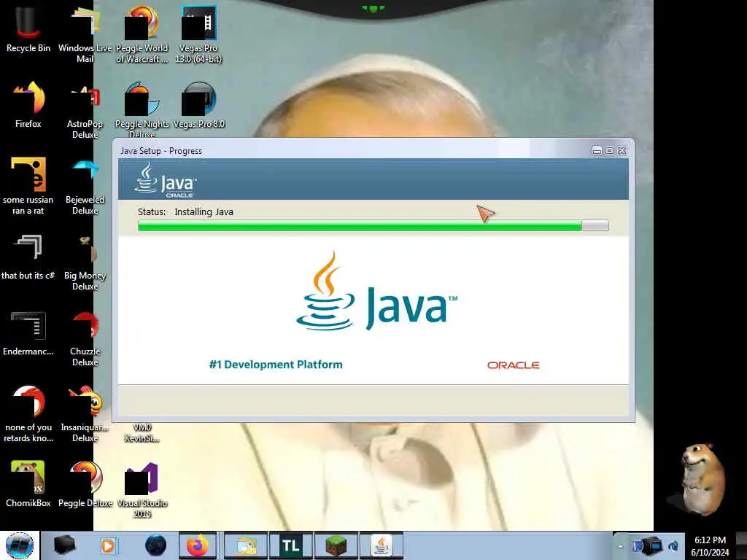Select 'that but its c#' desktop icon
Viewport: 747px width, 560px height.
coord(28,257)
